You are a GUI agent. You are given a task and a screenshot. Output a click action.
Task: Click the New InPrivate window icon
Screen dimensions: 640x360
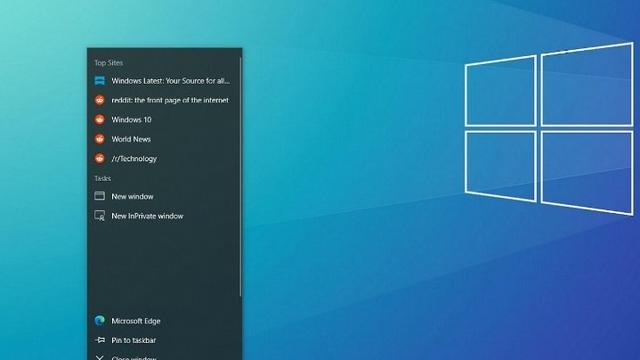(100, 216)
